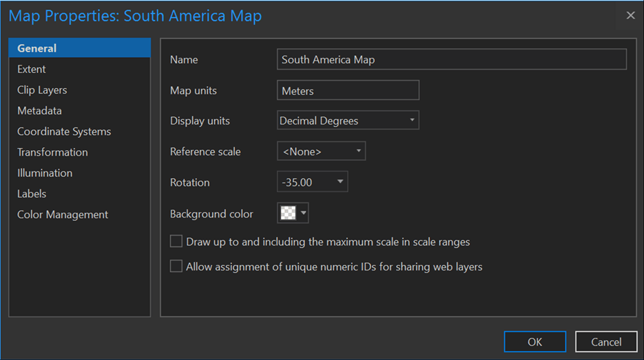This screenshot has height=360, width=644.
Task: Check Allow assignment of unique numeric IDs
Action: (176, 266)
